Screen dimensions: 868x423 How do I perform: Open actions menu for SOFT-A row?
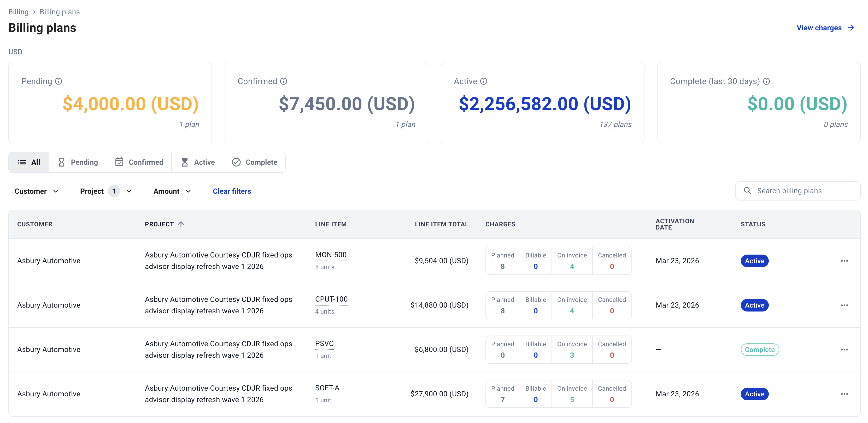click(x=844, y=394)
